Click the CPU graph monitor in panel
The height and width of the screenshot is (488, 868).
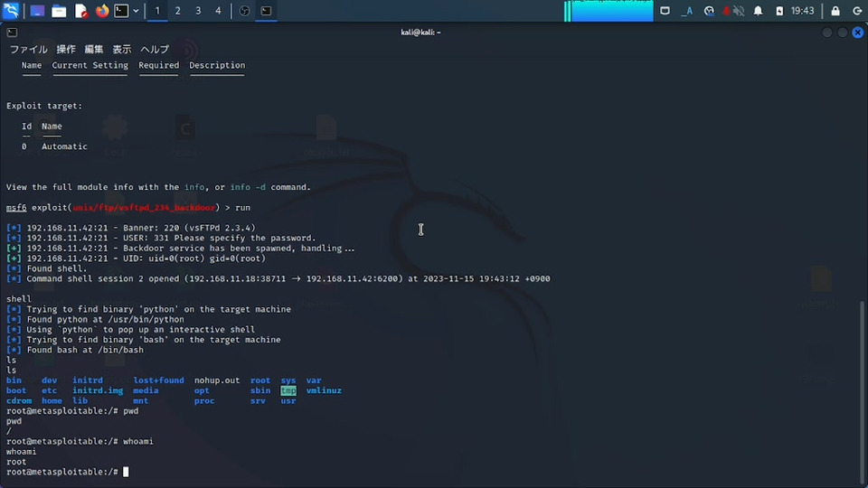[609, 11]
